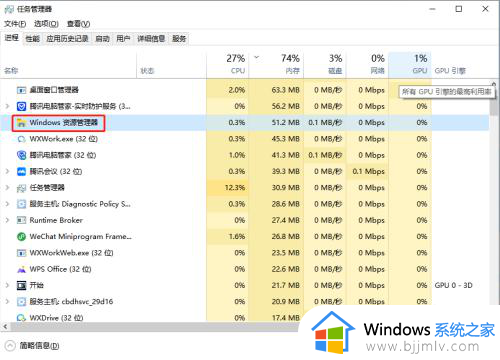Click the WXDrive process icon
The image size is (500, 360).
click(21, 318)
